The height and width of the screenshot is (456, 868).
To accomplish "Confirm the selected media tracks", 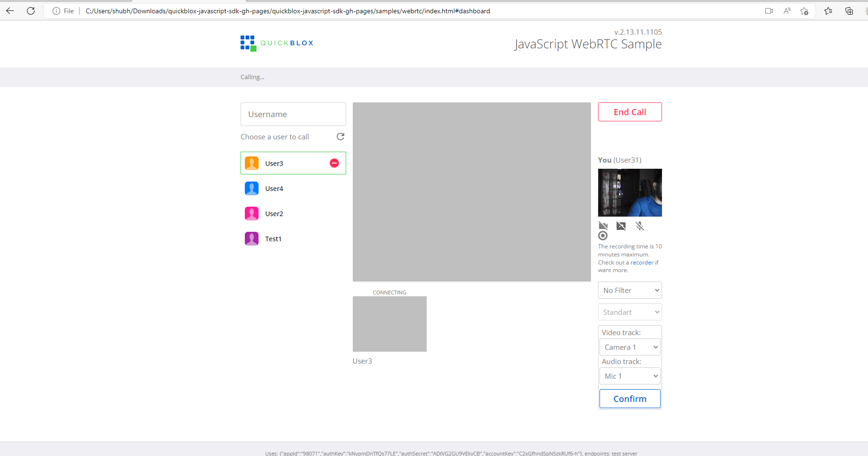I will coord(630,399).
